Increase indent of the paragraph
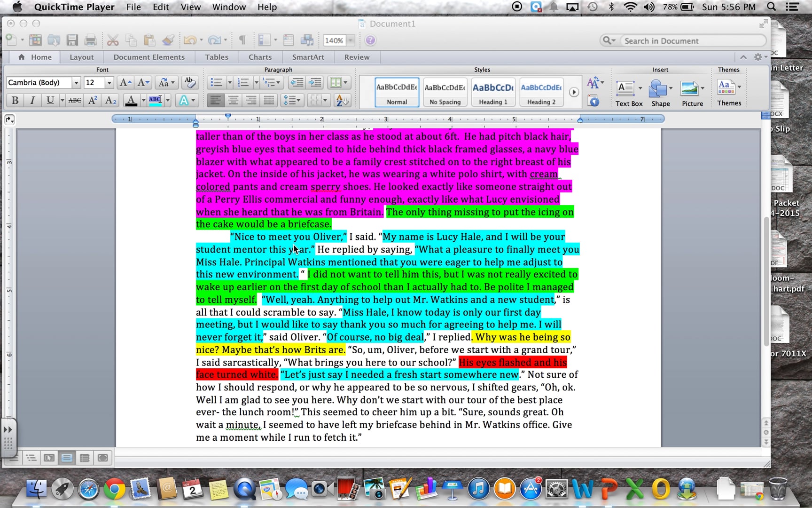Screen dimensions: 812x508 [315, 83]
